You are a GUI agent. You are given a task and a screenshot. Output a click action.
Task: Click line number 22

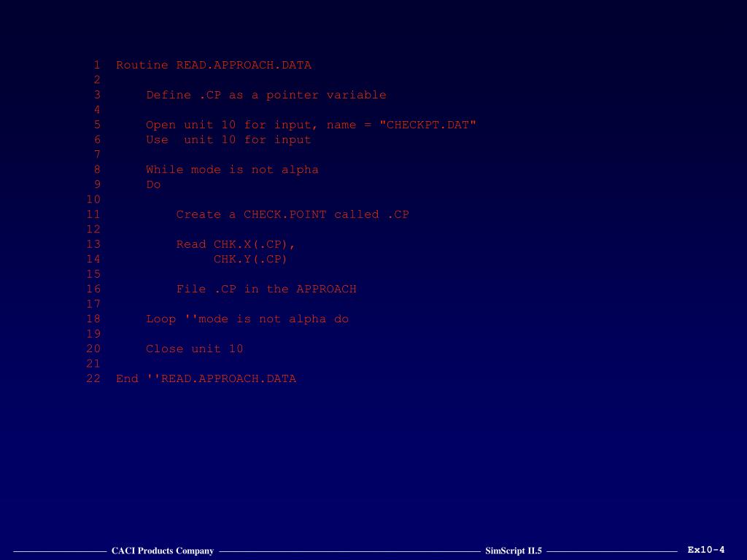93,378
